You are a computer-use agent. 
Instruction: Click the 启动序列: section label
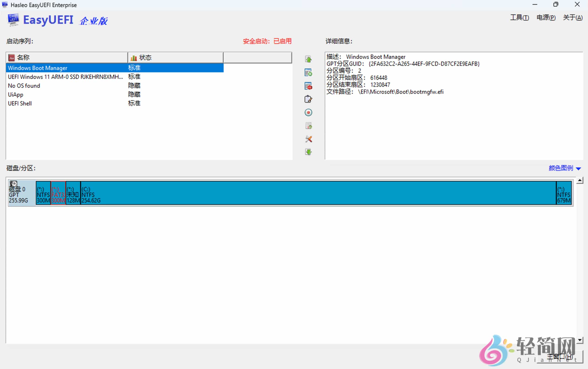point(20,41)
